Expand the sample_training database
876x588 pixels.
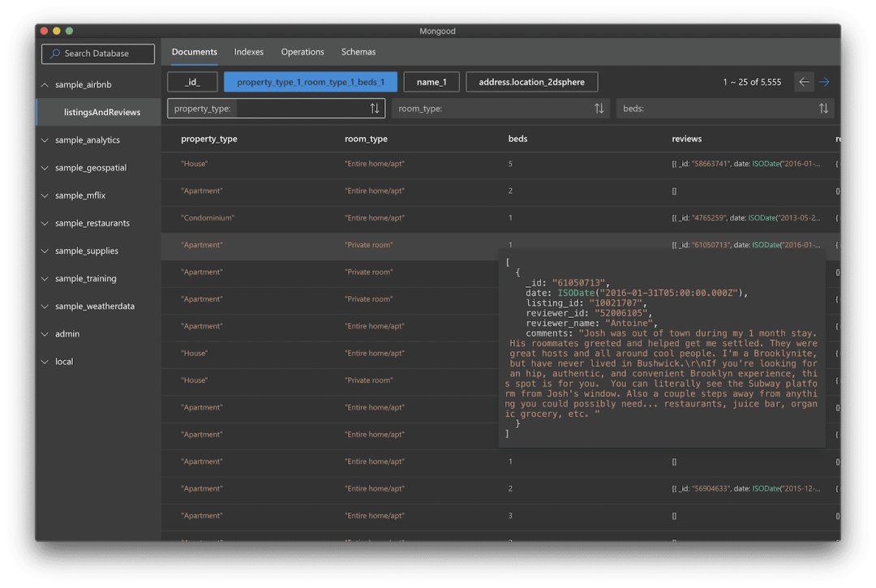tap(45, 279)
